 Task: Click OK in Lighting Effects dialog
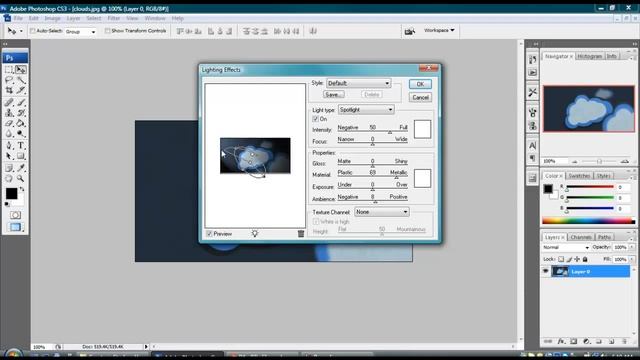pyautogui.click(x=420, y=84)
